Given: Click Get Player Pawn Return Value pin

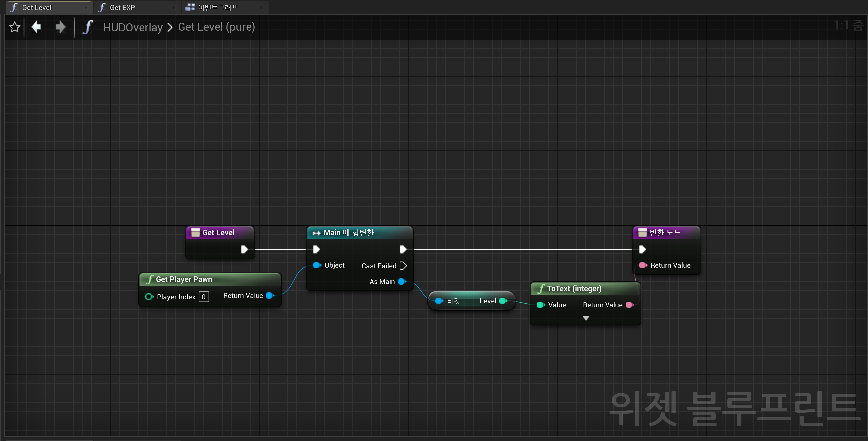Looking at the screenshot, I should coord(270,296).
